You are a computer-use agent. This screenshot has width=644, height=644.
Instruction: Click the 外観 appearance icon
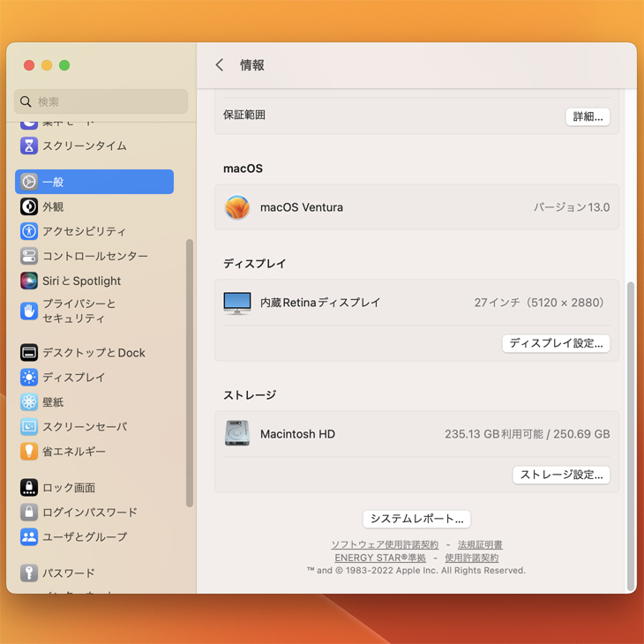coord(29,206)
